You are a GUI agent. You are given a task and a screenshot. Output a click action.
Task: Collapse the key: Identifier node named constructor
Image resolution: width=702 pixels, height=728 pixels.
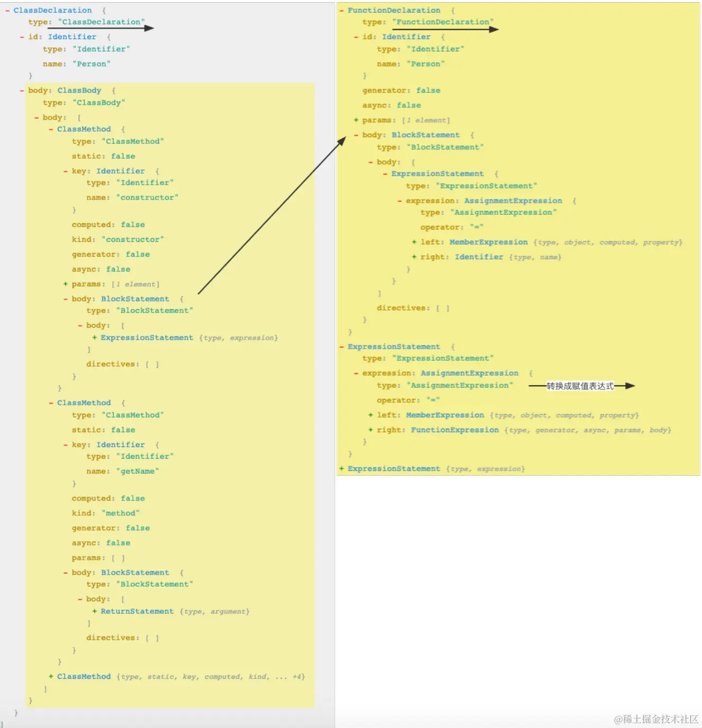click(66, 171)
